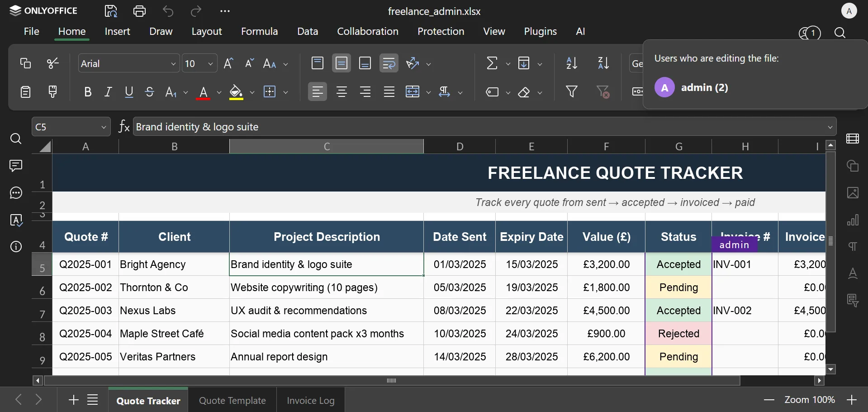Click the zoom out minus button
The height and width of the screenshot is (412, 868).
coord(769,401)
